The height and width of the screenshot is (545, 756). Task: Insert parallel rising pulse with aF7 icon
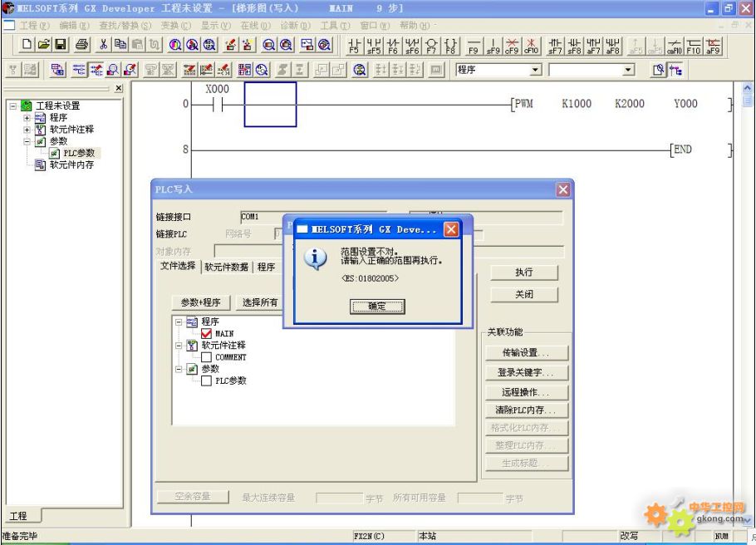[593, 46]
